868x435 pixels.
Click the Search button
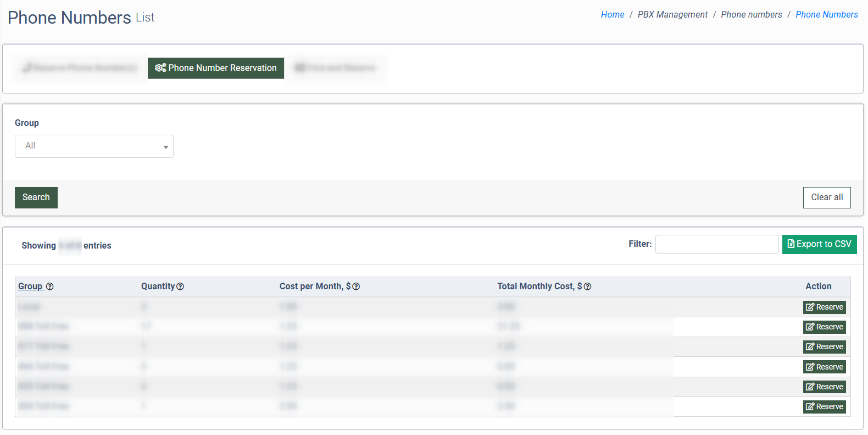[36, 197]
